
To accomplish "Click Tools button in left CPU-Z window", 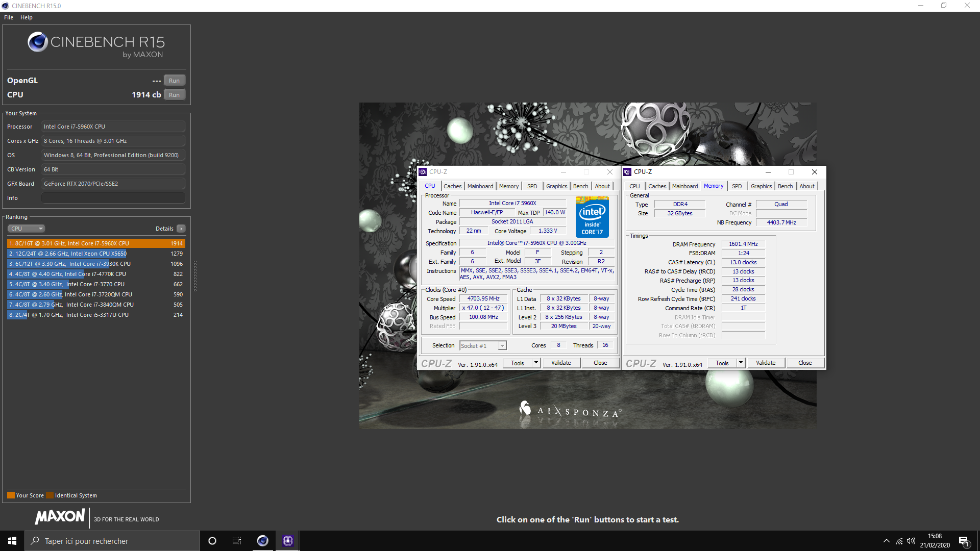I will point(518,363).
